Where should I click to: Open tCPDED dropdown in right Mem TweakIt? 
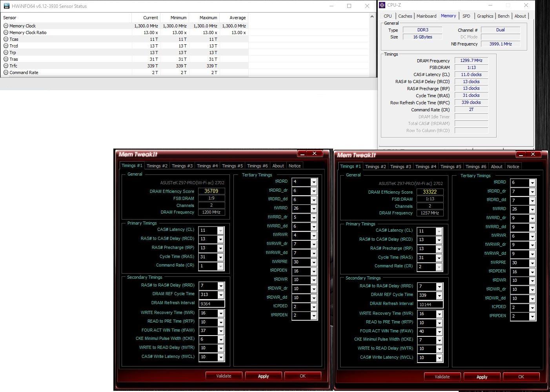pos(532,308)
